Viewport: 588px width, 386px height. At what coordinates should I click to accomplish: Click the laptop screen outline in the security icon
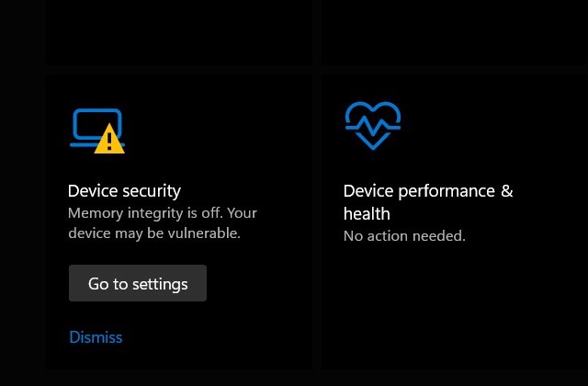click(97, 124)
